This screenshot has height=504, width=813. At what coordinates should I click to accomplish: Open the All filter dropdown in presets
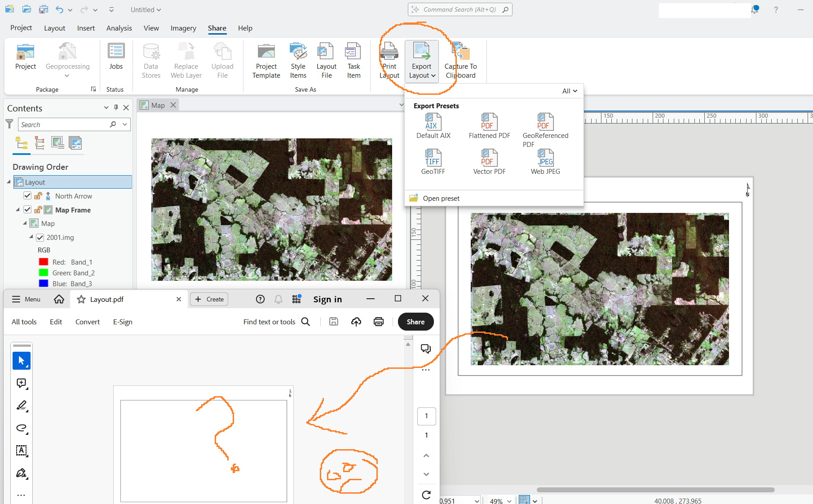coord(570,91)
